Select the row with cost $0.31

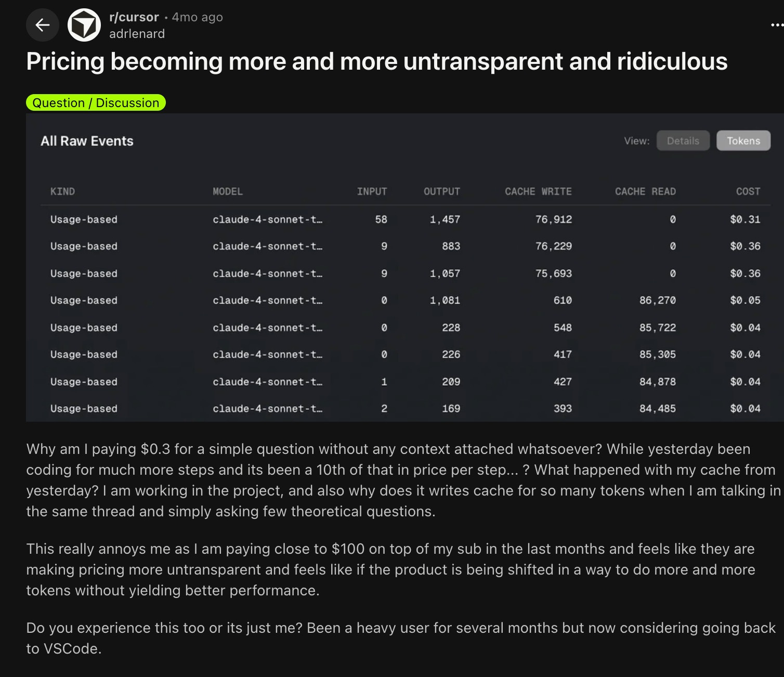(x=406, y=219)
